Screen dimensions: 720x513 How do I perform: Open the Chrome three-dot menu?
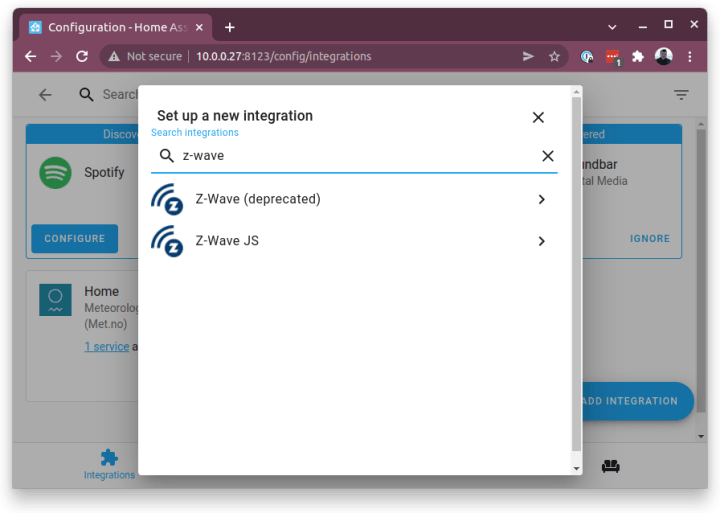click(690, 56)
